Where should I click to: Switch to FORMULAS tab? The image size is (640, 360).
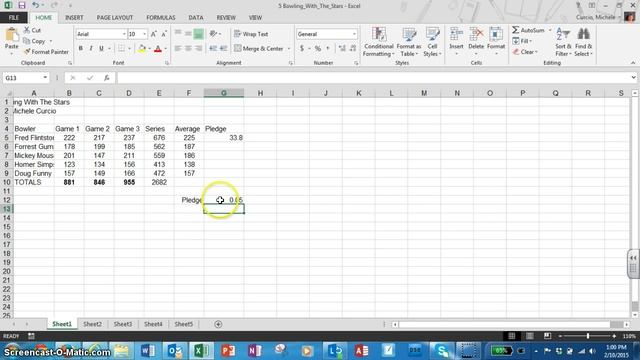[161, 18]
